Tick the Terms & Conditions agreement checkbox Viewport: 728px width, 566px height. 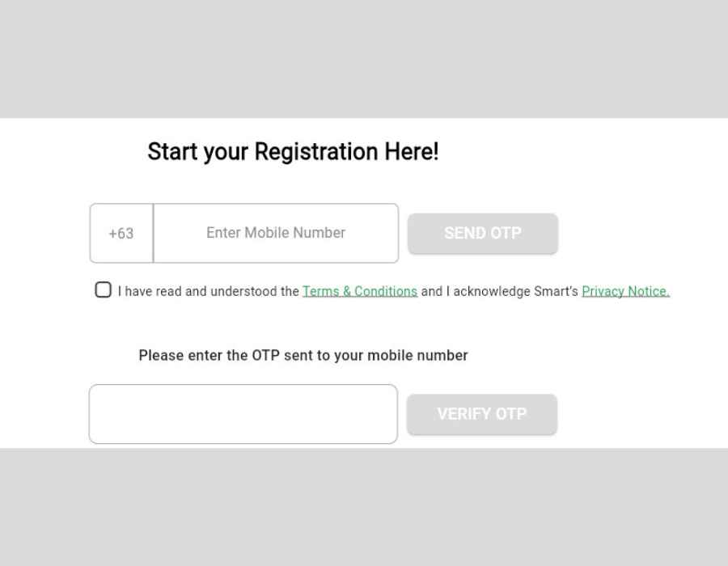click(x=103, y=290)
